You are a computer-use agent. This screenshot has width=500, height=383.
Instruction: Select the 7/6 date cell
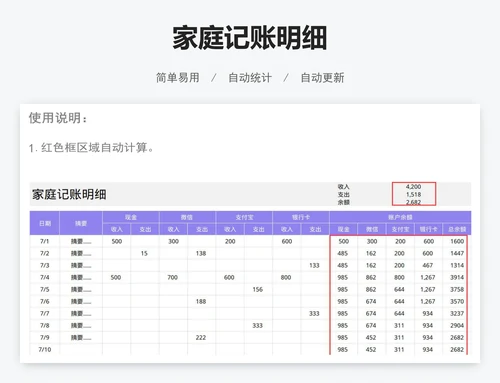(x=44, y=301)
